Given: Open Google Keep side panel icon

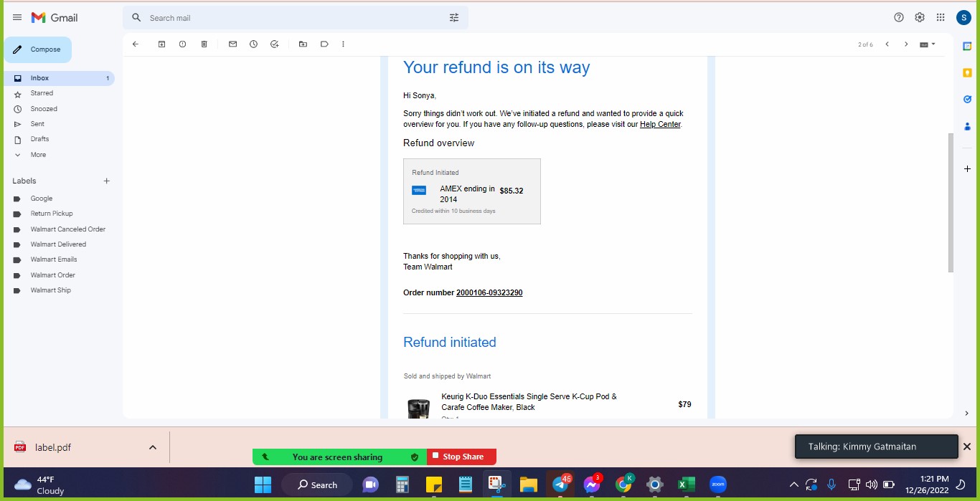Looking at the screenshot, I should pos(967,73).
